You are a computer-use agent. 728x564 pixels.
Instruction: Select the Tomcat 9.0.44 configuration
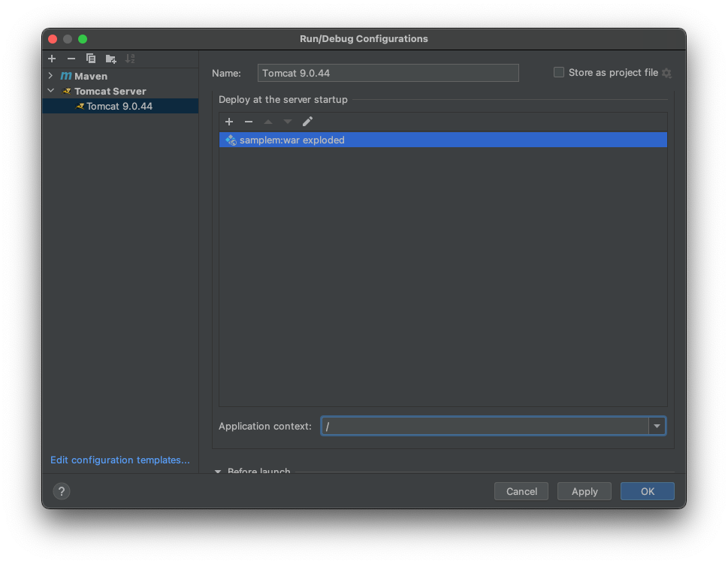tap(120, 107)
